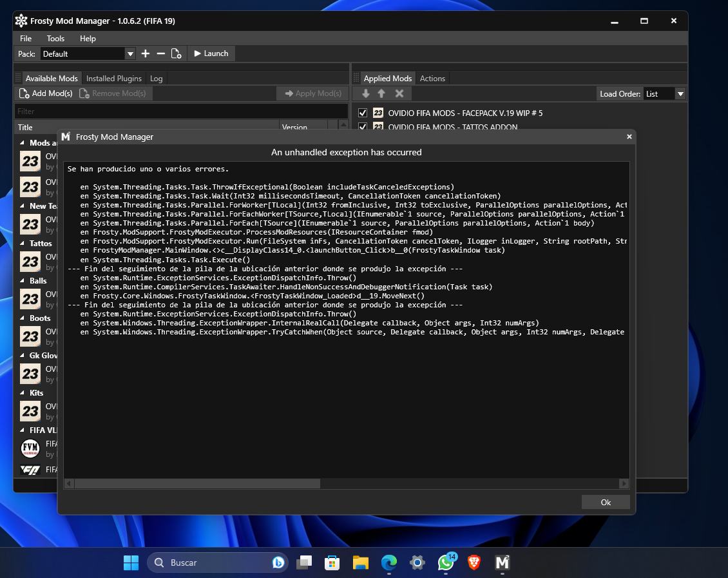Click the Launch button
The width and height of the screenshot is (728, 578).
[211, 53]
